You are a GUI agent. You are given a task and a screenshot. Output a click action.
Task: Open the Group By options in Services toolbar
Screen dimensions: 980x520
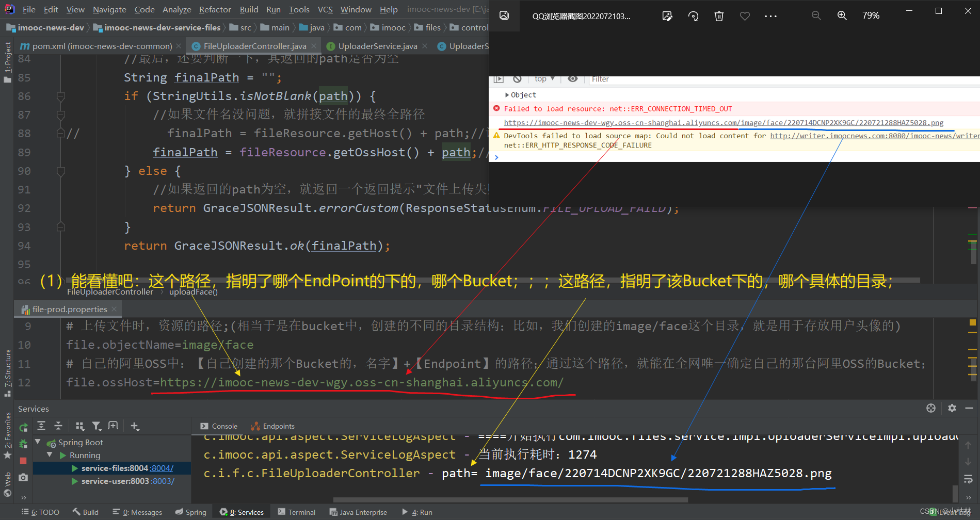click(80, 426)
